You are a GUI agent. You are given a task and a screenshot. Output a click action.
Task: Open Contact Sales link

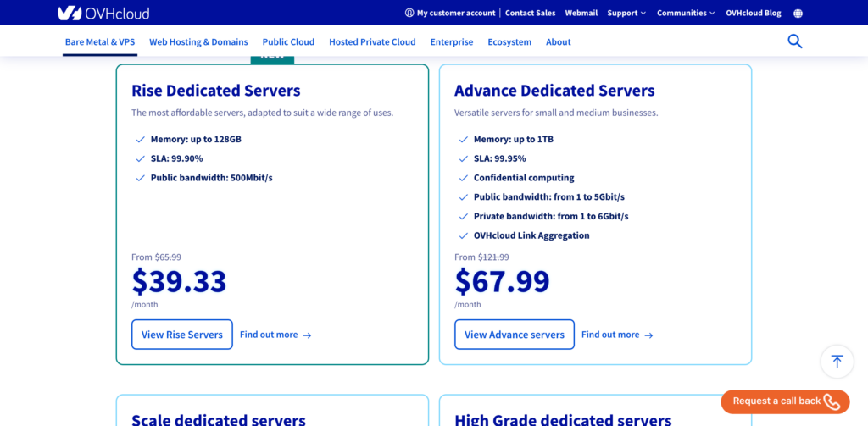pos(531,13)
